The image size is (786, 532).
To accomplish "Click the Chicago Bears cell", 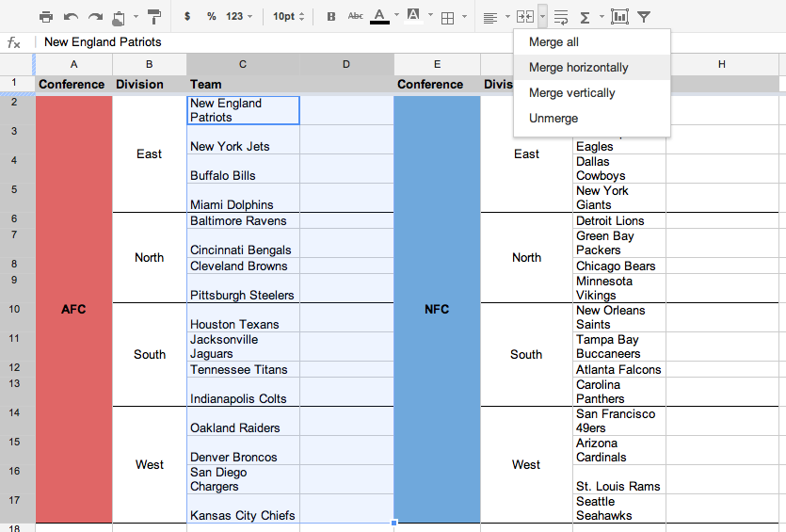I will pyautogui.click(x=619, y=266).
